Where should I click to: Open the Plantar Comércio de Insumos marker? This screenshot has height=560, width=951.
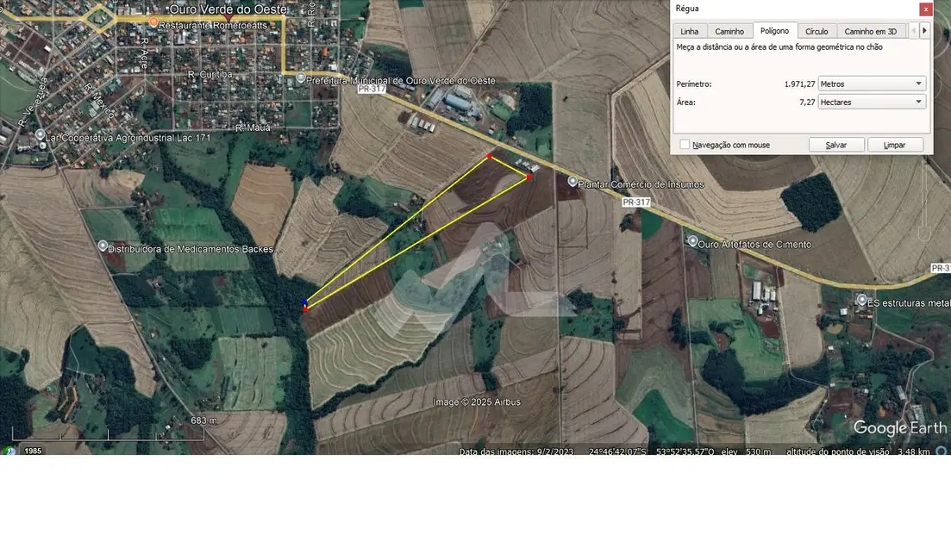point(573,182)
